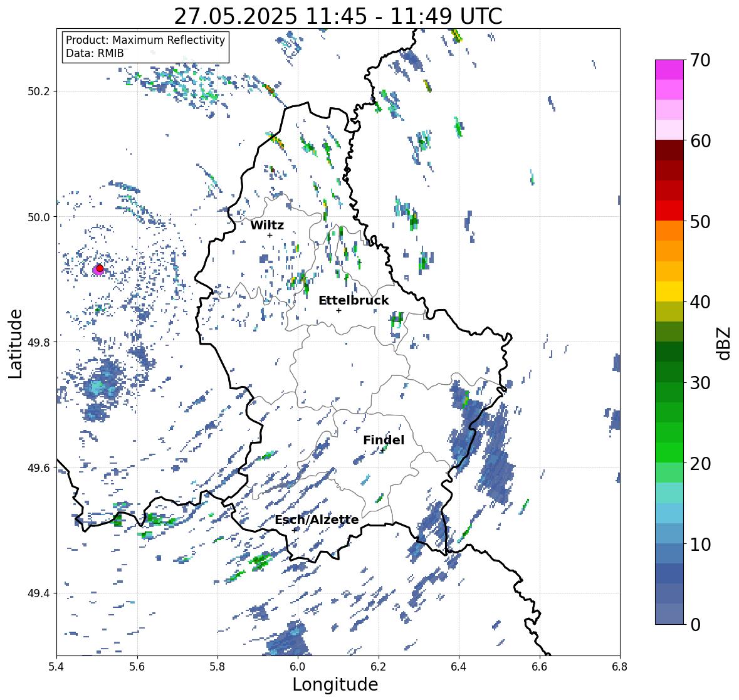Click the bright red swatch above 50 dBZ
This screenshot has width=739, height=700.
669,211
